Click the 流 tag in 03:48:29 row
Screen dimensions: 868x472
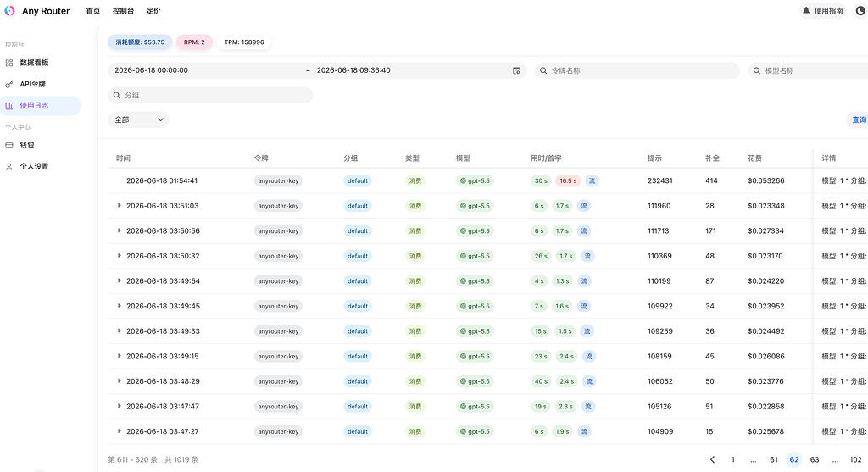click(589, 381)
